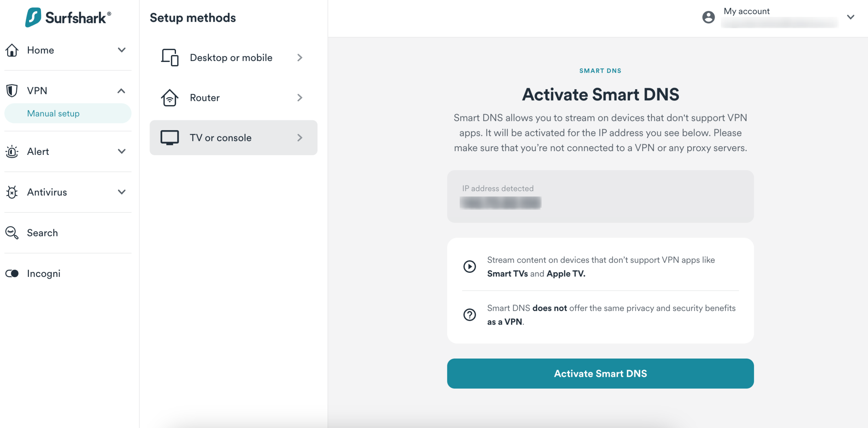Expand the Antivirus section
The height and width of the screenshot is (428, 868).
pyautogui.click(x=122, y=192)
